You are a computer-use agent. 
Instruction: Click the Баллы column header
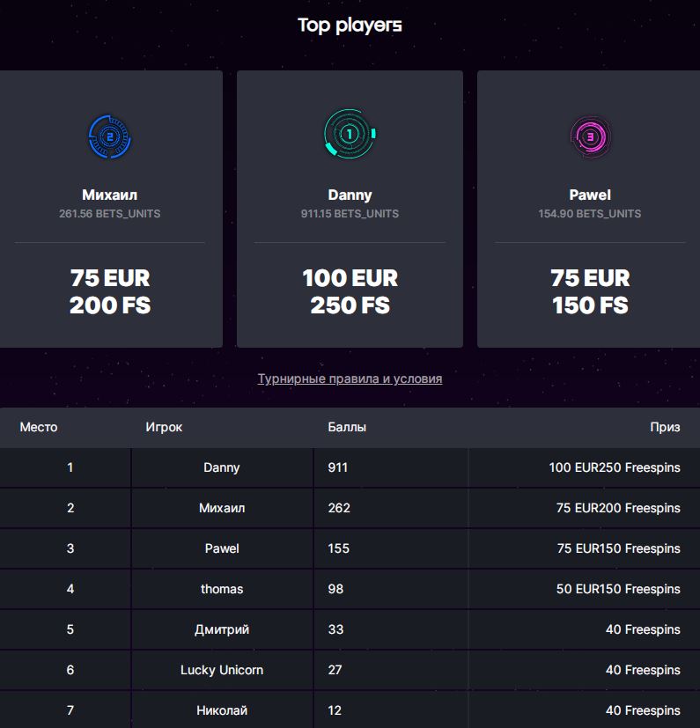(347, 427)
